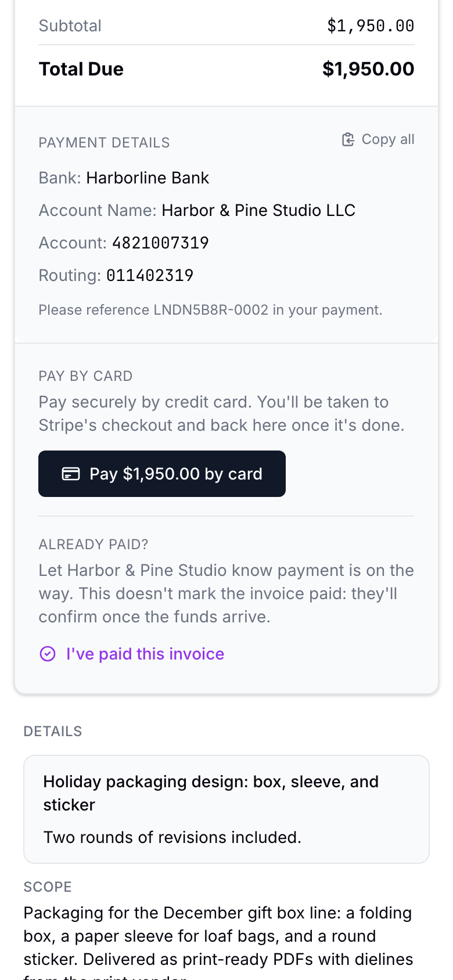Screen dimensions: 453x980
Task: Click the payment reference LNDN5B8R-0002 note
Action: click(211, 310)
